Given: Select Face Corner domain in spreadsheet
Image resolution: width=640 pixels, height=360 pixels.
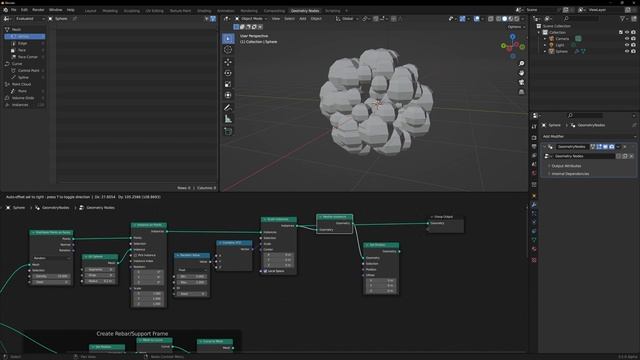Looking at the screenshot, I should (25, 57).
